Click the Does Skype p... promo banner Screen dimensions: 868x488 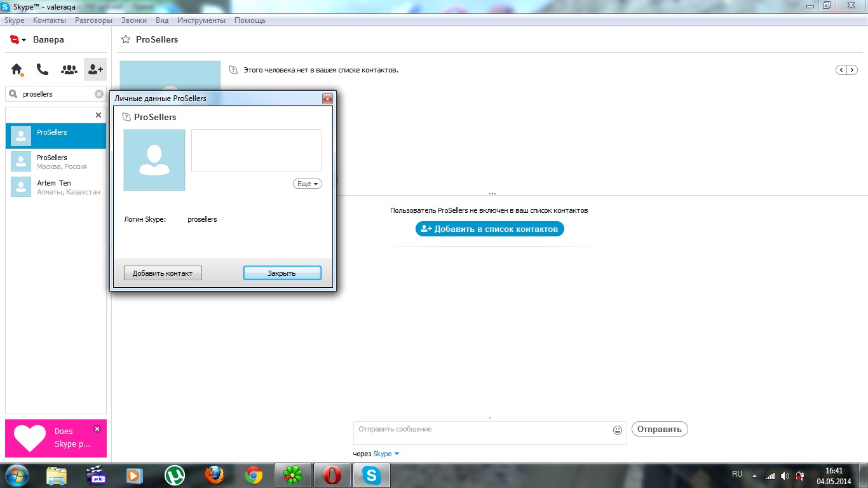(56, 438)
